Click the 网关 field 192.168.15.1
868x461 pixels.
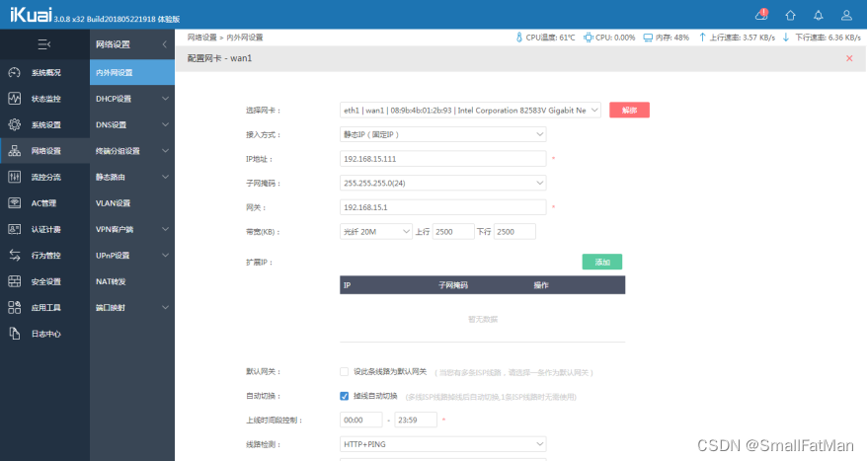442,207
